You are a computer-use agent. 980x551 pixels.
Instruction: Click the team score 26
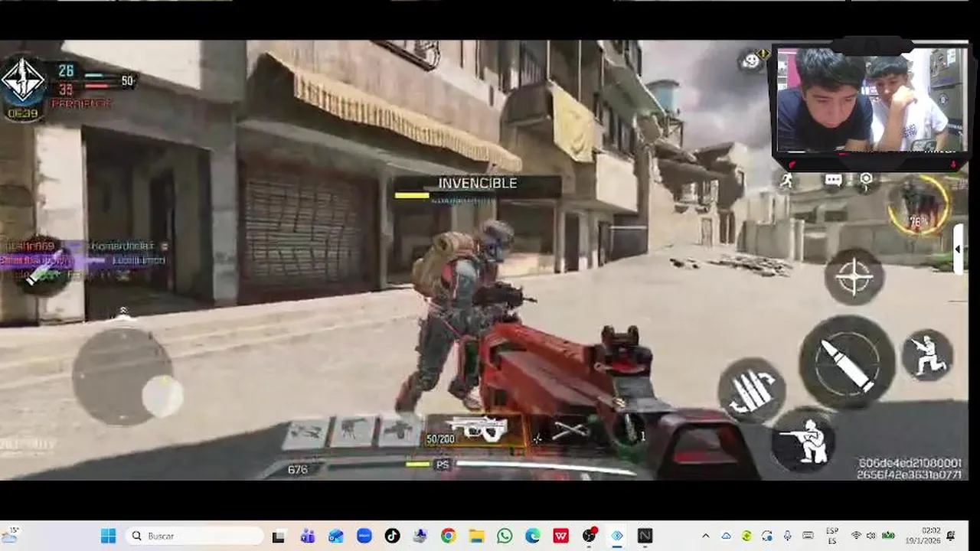click(66, 70)
